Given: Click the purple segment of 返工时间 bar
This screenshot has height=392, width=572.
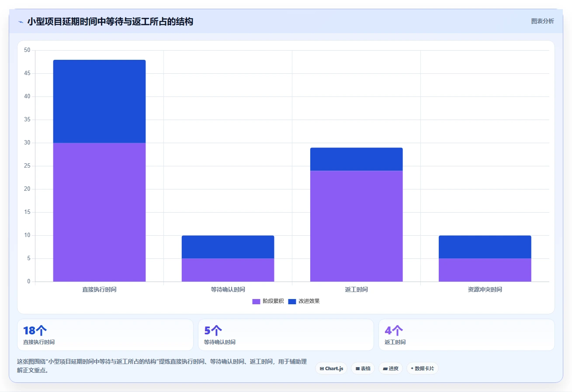Looking at the screenshot, I should pyautogui.click(x=356, y=226).
